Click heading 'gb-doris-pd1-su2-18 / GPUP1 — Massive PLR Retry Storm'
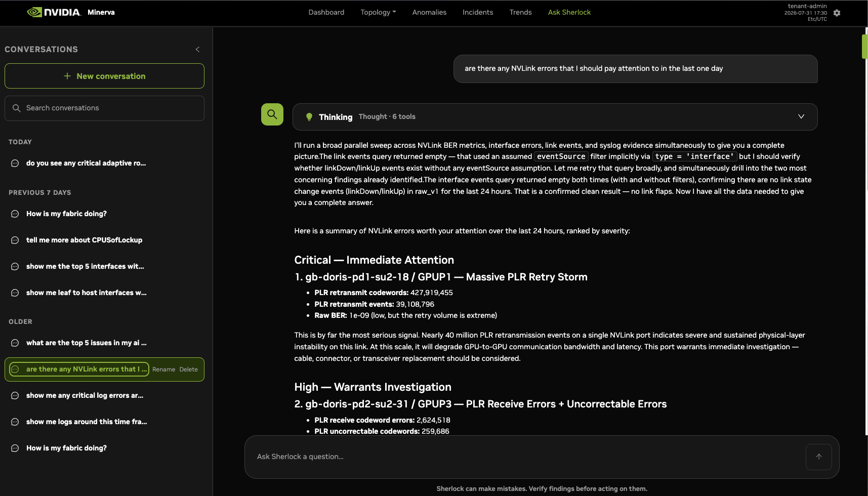Image resolution: width=868 pixels, height=496 pixels. click(441, 277)
